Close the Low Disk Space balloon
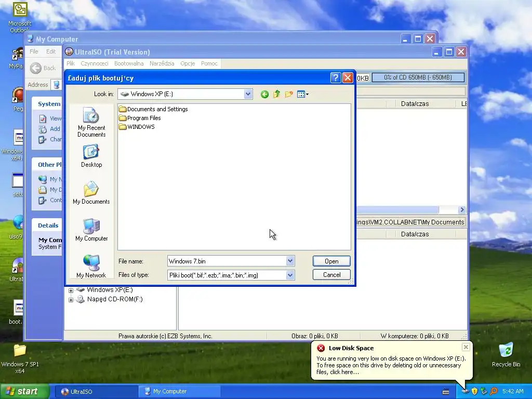The image size is (532, 399). 466,347
